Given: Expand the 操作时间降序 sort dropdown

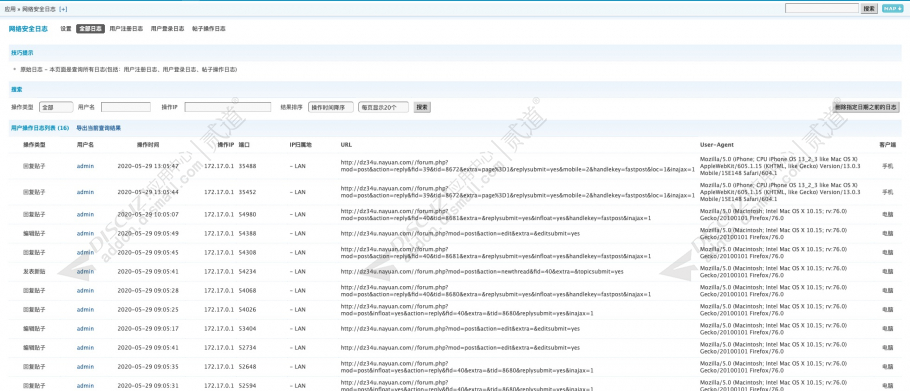Looking at the screenshot, I should (x=331, y=107).
